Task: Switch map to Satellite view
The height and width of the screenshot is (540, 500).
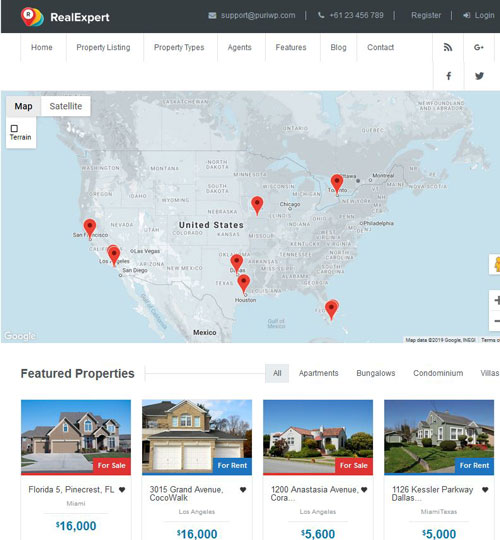Action: click(x=66, y=106)
